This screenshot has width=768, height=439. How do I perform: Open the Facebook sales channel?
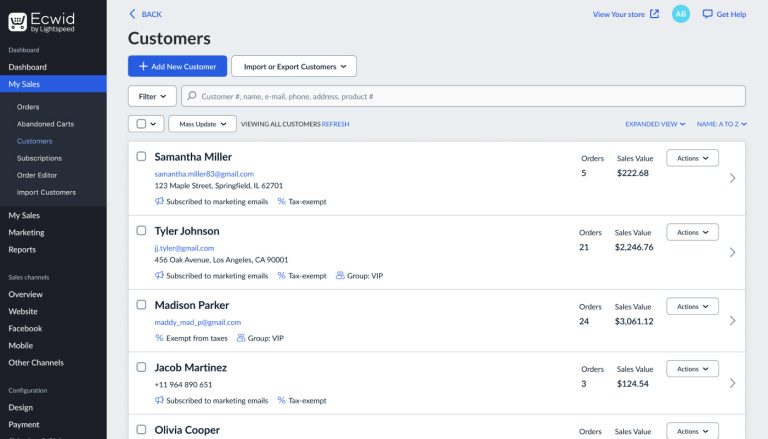(25, 328)
